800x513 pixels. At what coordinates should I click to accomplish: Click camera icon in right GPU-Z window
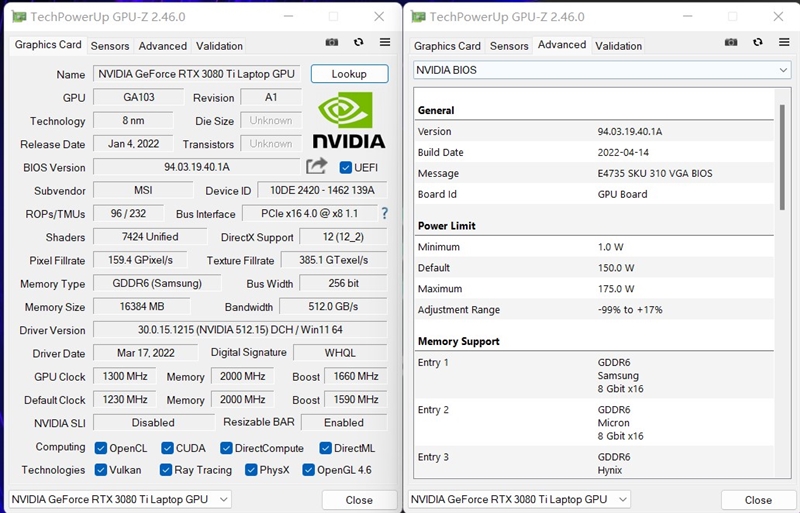pyautogui.click(x=731, y=42)
